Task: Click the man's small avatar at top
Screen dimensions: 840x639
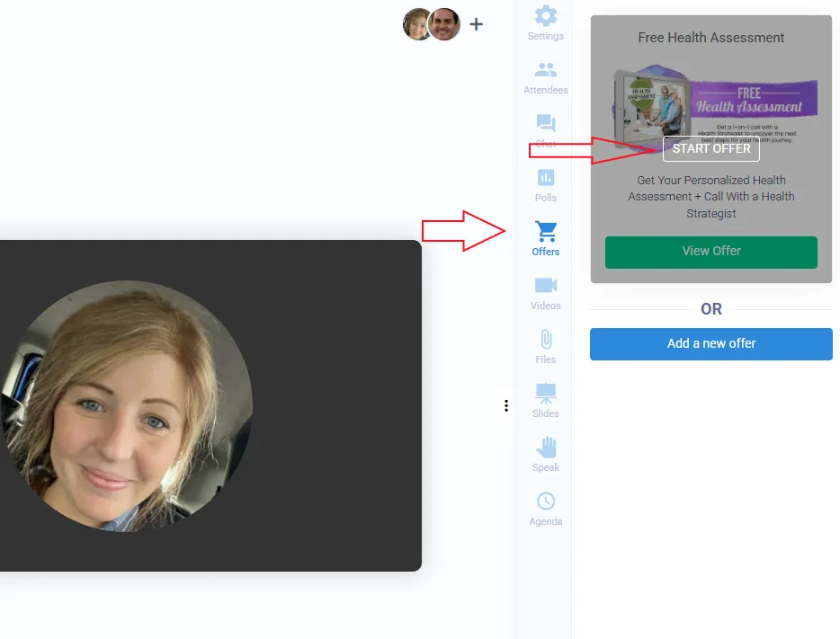Action: coord(443,24)
